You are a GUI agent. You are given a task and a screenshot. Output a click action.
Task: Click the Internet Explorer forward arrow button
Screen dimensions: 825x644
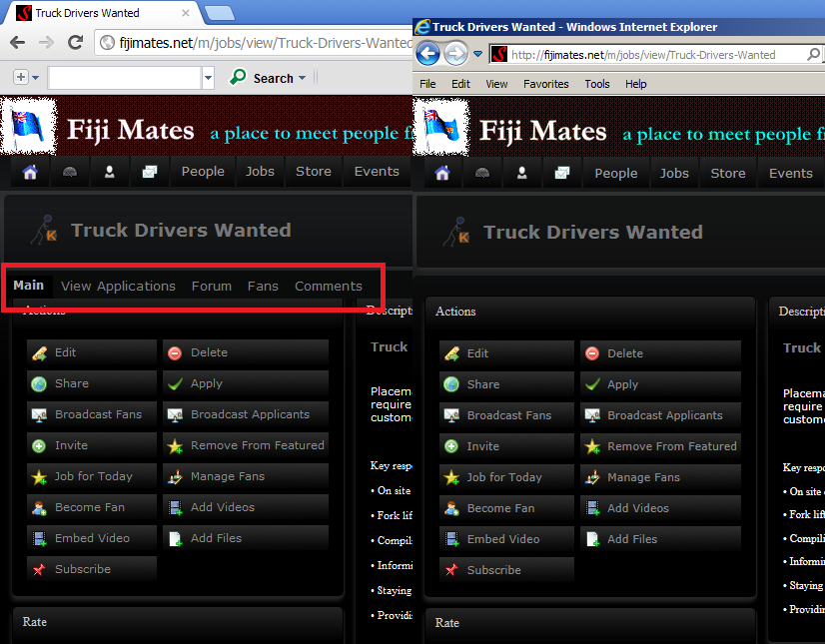click(x=454, y=54)
